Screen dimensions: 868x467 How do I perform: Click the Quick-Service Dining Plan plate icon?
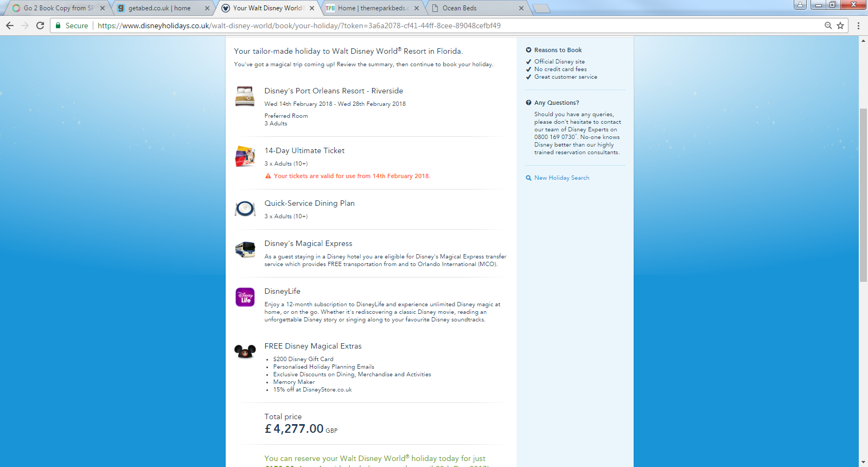245,209
